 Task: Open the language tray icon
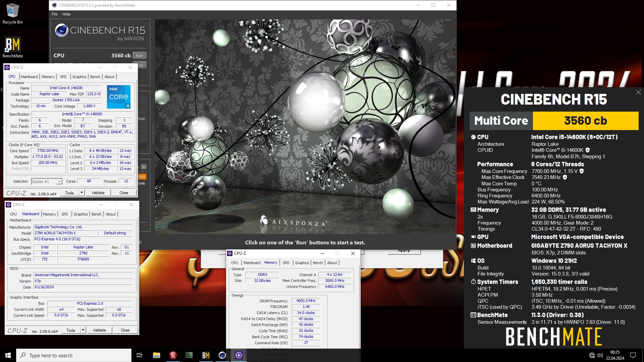click(x=592, y=355)
